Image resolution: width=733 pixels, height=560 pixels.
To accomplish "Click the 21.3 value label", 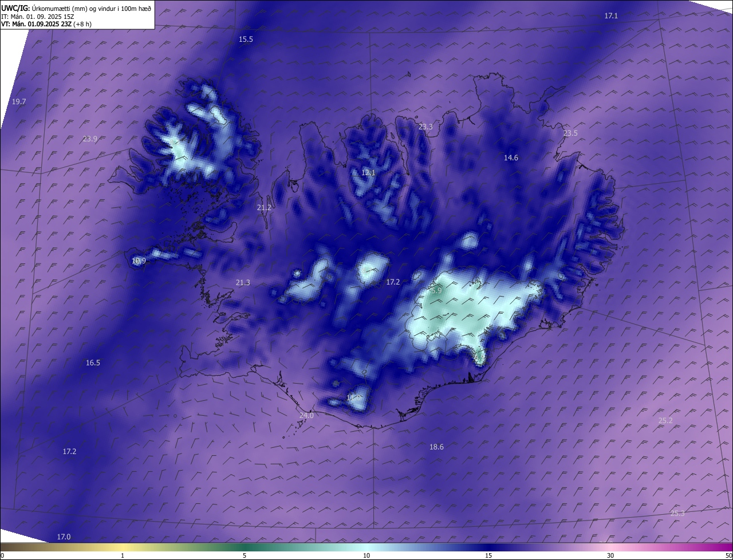I will tap(243, 282).
